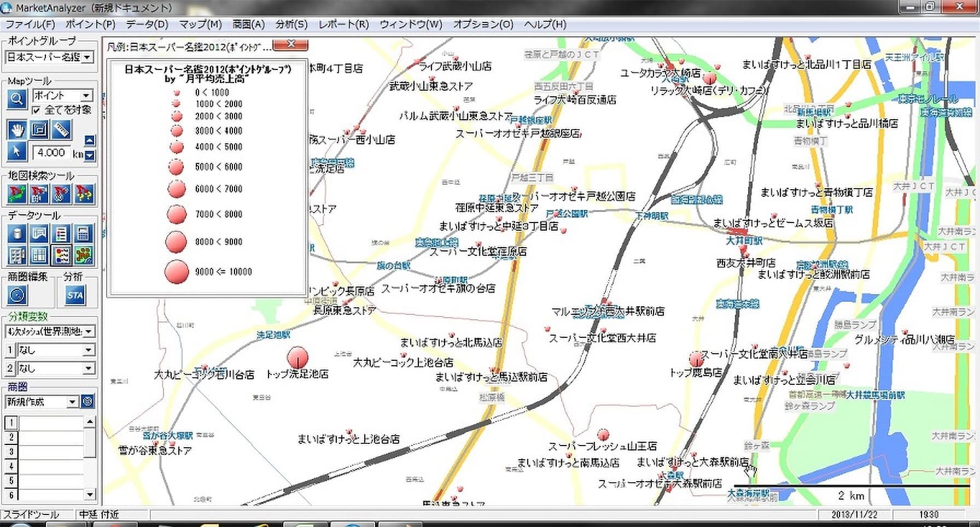This screenshot has width=980, height=527.
Task: Click the second 地図検索ツール flag icon
Action: coord(39,194)
